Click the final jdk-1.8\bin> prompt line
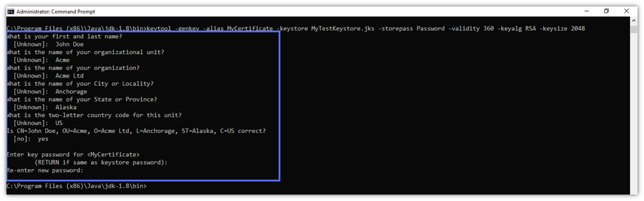Viewport: 644px width, 201px height. [76, 186]
